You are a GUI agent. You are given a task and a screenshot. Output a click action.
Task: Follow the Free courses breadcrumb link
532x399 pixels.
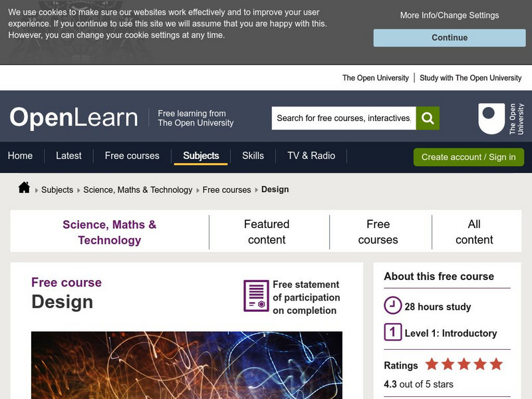[227, 190]
